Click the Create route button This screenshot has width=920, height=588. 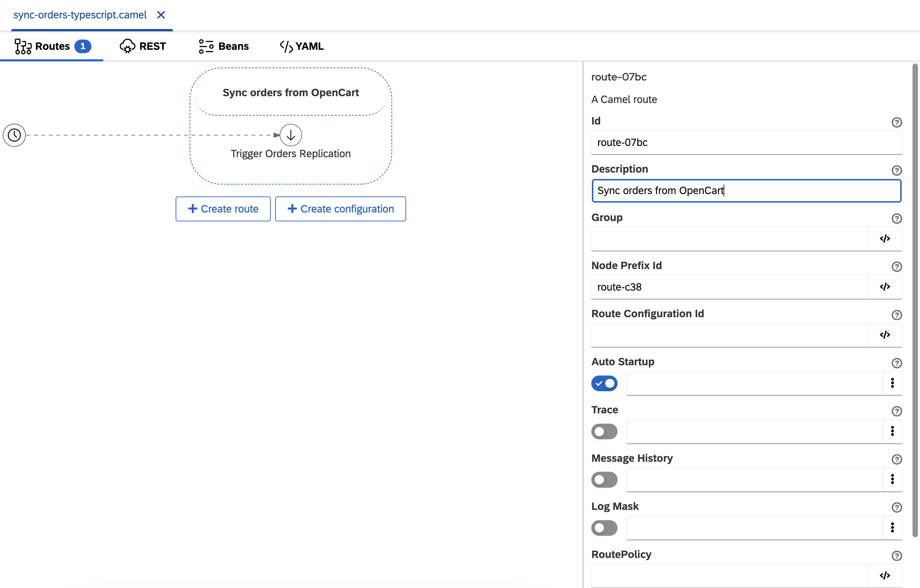click(223, 209)
